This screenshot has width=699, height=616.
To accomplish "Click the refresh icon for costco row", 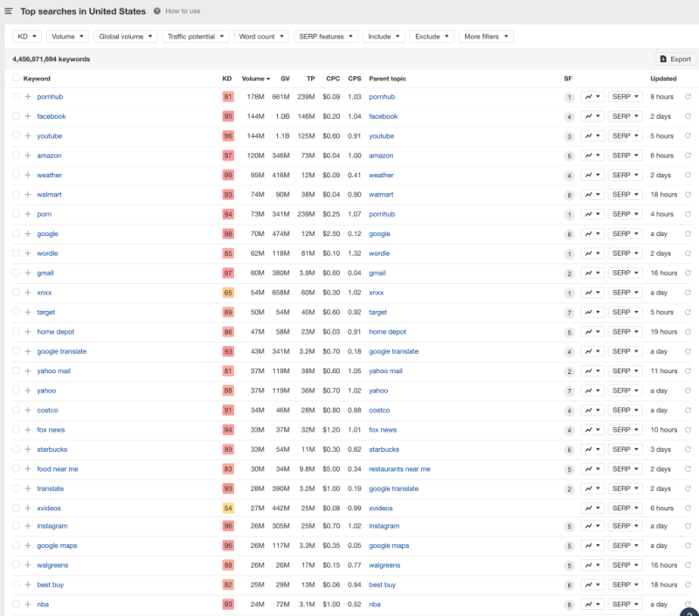I will (688, 411).
